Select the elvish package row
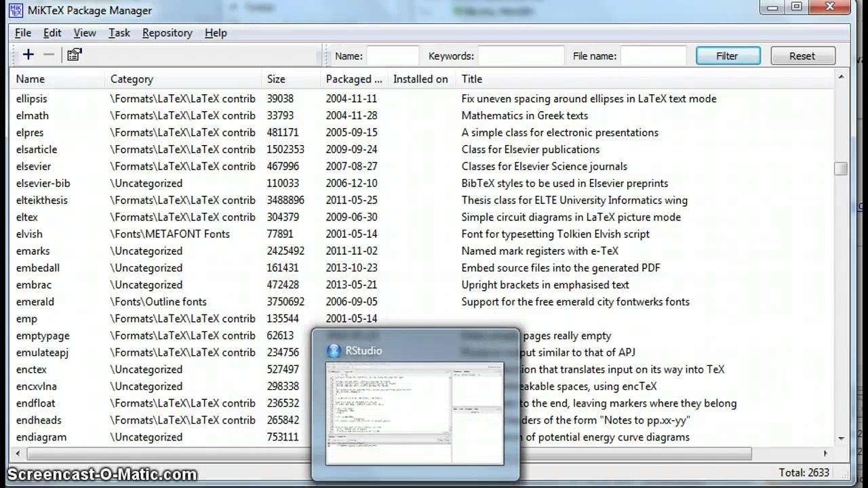The height and width of the screenshot is (488, 868). pyautogui.click(x=422, y=234)
